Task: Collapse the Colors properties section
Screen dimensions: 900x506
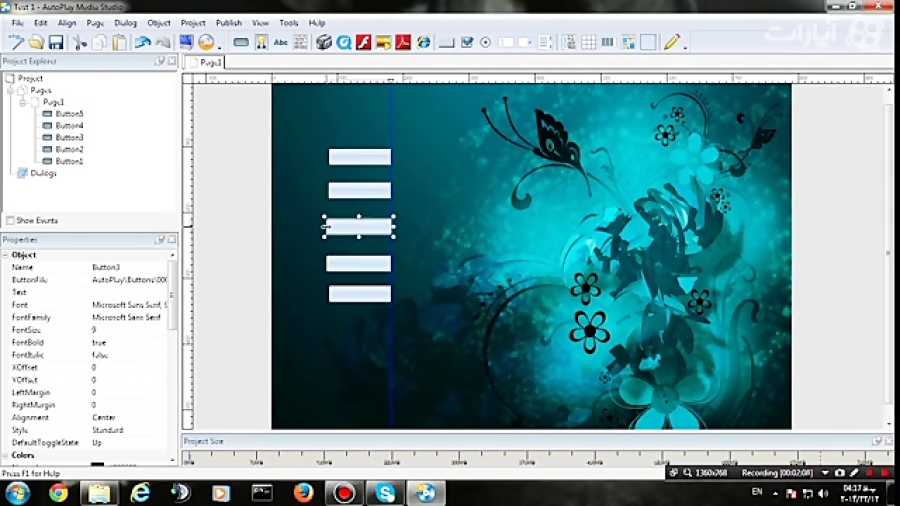Action: 6,455
